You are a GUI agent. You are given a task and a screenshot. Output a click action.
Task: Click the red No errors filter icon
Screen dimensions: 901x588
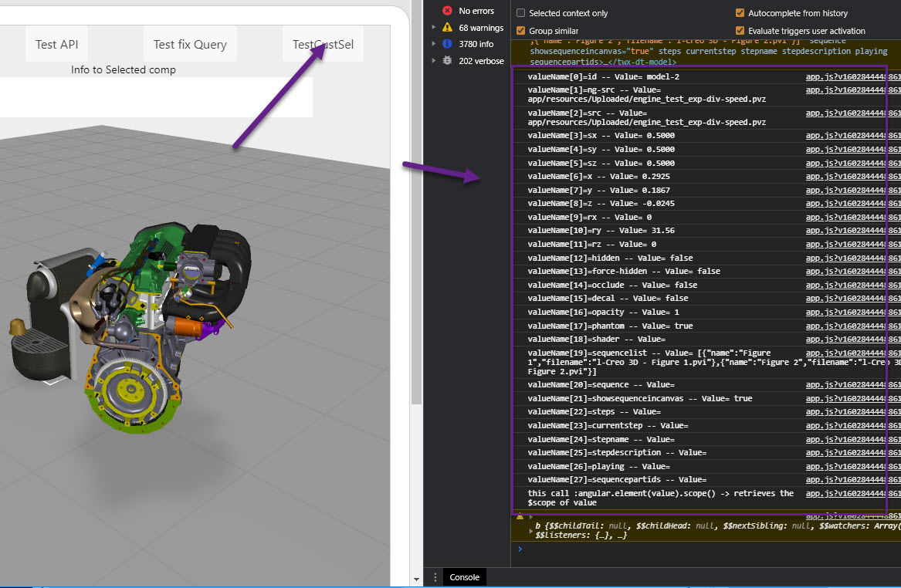coord(448,10)
